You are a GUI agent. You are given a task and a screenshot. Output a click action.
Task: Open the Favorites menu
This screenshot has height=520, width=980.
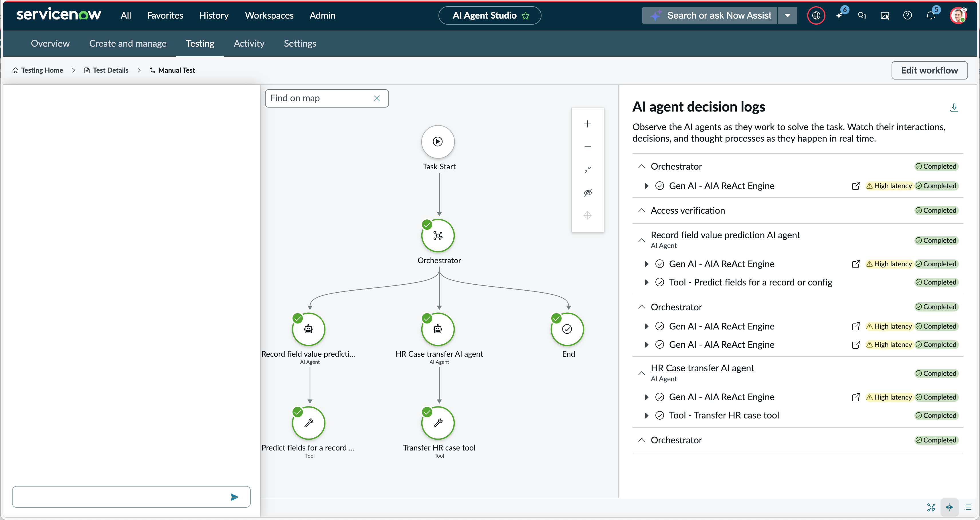click(x=165, y=15)
